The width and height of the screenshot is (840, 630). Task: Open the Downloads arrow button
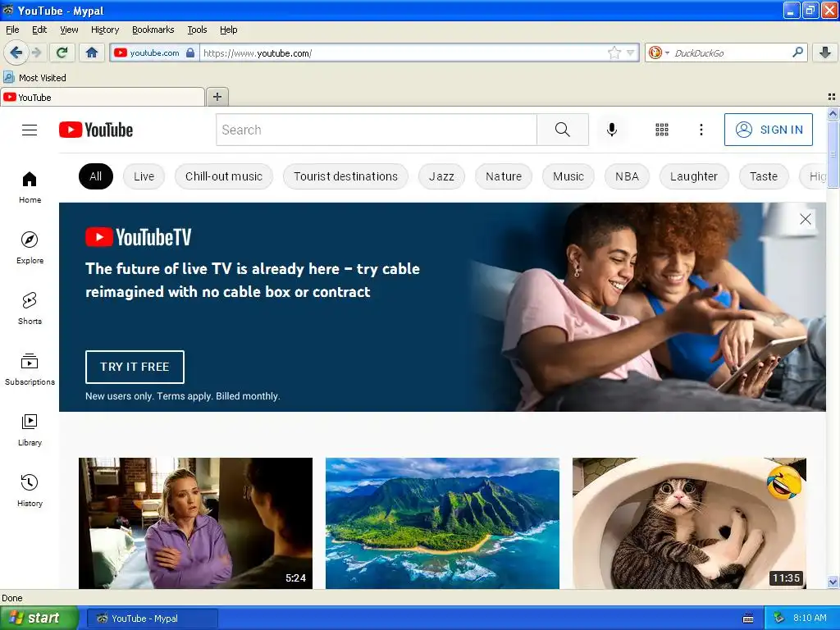click(x=825, y=52)
